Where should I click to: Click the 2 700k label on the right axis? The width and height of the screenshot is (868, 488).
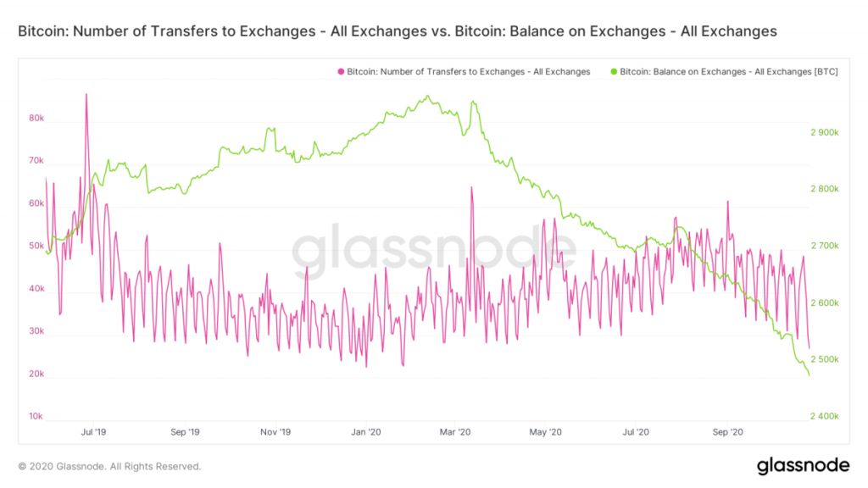(x=825, y=246)
